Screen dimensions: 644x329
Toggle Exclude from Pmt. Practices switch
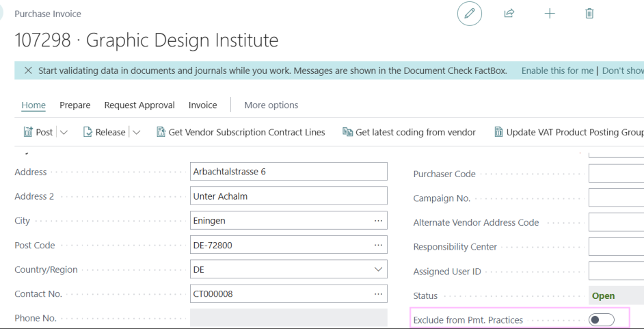point(602,319)
